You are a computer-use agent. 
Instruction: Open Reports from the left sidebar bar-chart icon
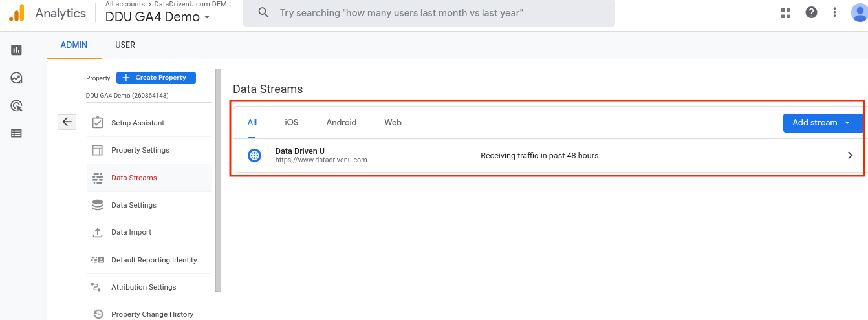pos(16,50)
